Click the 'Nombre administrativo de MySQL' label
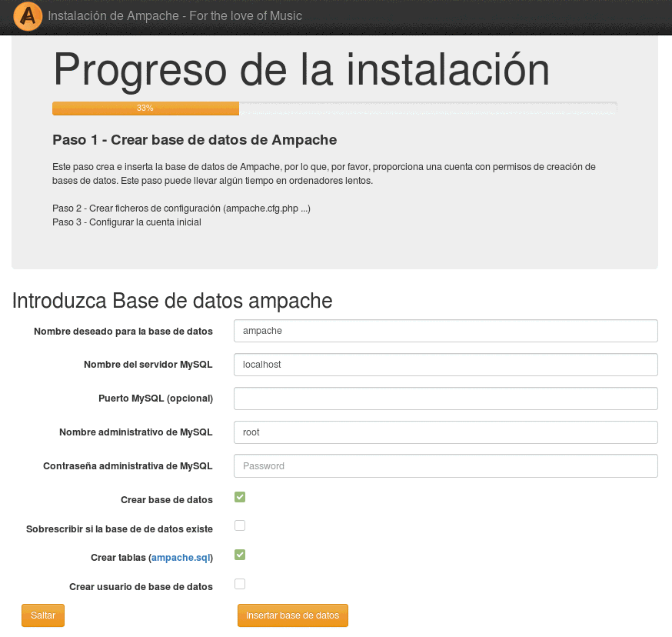Image resolution: width=672 pixels, height=637 pixels. point(136,432)
